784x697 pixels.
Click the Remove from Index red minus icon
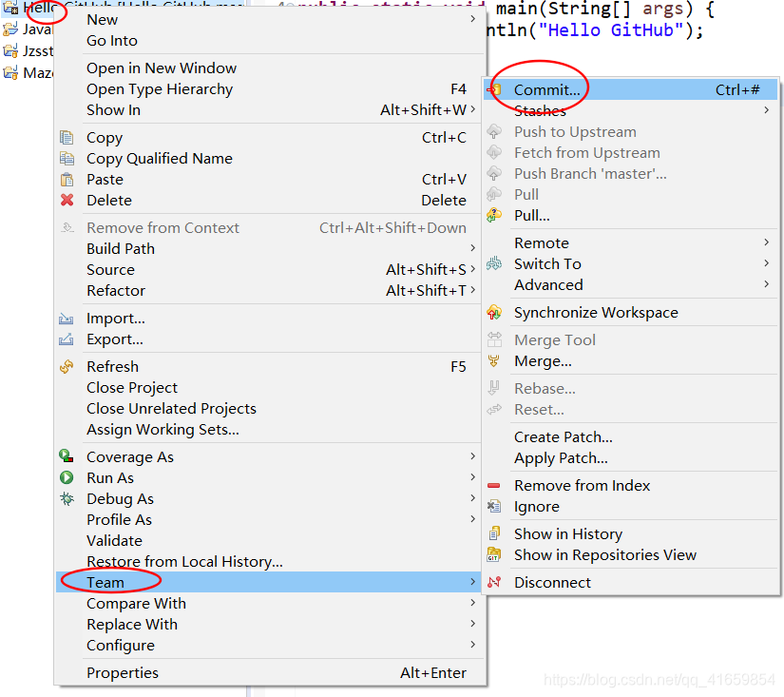[494, 485]
